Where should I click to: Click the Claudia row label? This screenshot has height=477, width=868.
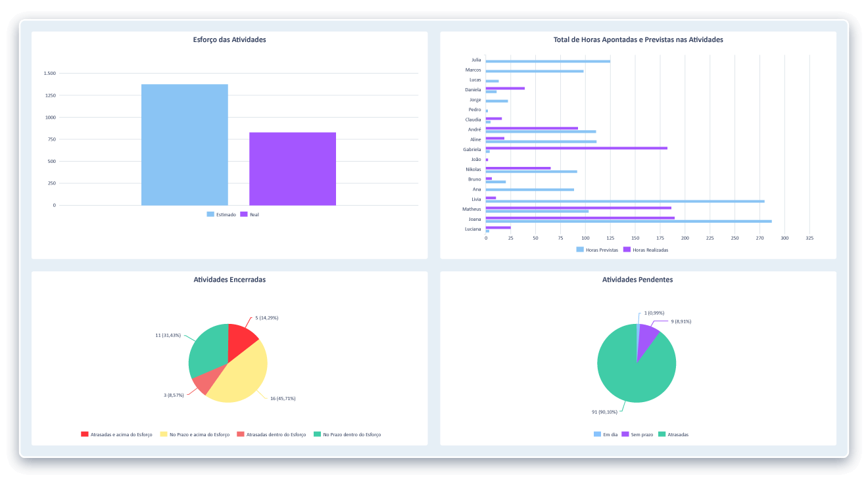click(x=473, y=120)
